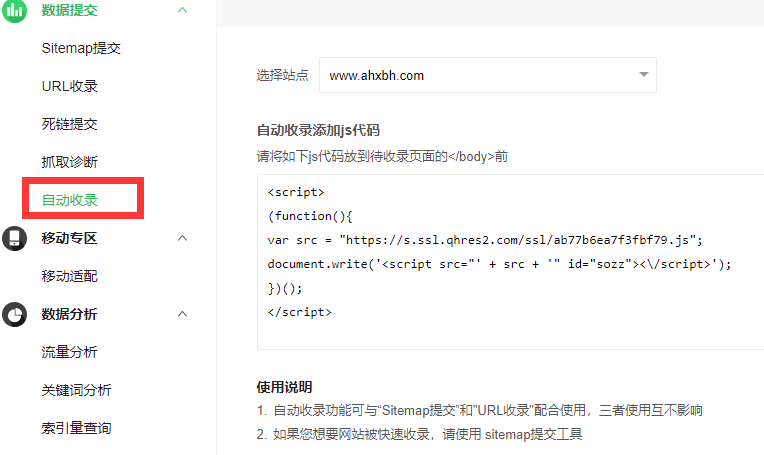Screen dimensions: 764x455
Task: Click usage note 2 about sitemap提交工具
Action: 420,434
